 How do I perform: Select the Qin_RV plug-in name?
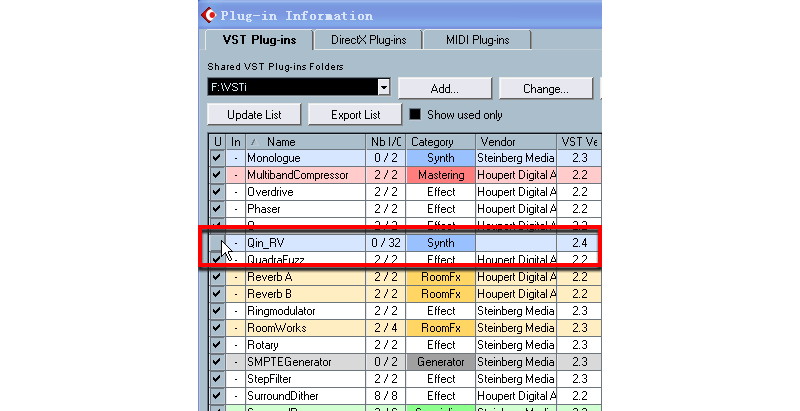tap(265, 243)
